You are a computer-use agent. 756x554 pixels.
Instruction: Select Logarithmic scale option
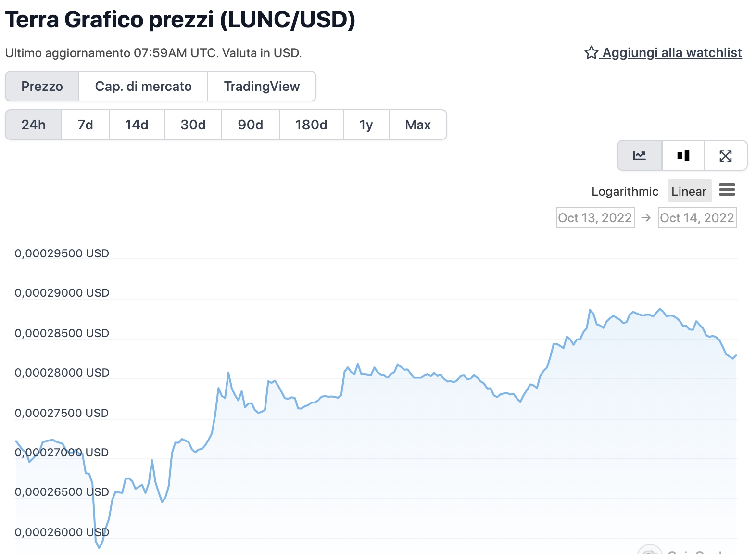pyautogui.click(x=624, y=191)
